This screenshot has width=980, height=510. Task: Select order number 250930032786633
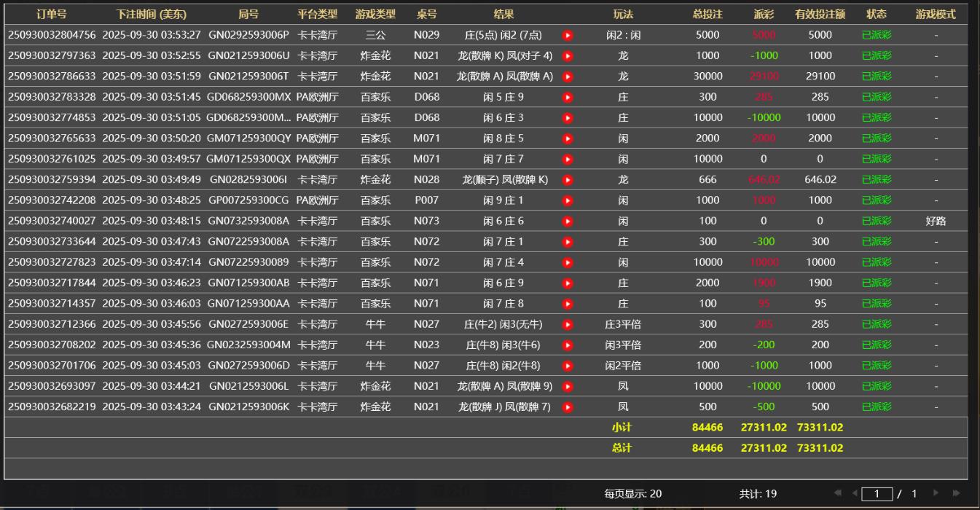pos(51,76)
